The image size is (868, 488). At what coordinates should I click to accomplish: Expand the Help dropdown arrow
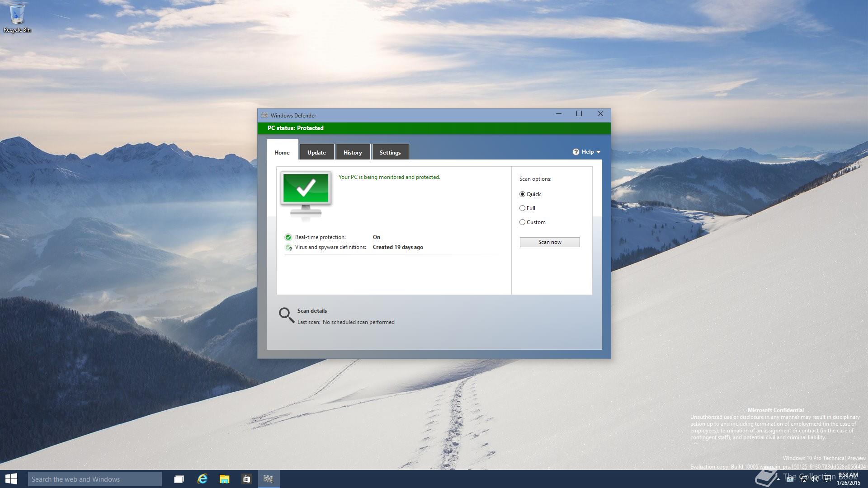click(599, 152)
